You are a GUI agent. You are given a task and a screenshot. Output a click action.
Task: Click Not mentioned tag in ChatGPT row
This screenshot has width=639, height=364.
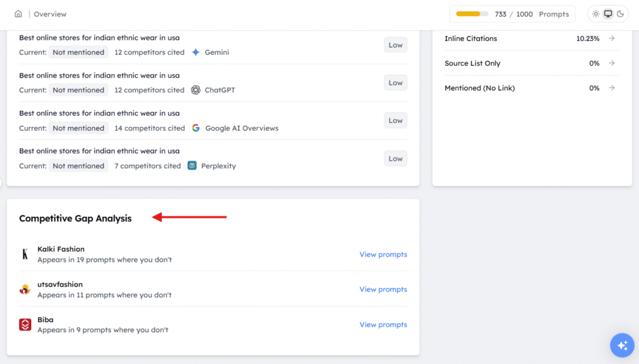click(x=78, y=90)
